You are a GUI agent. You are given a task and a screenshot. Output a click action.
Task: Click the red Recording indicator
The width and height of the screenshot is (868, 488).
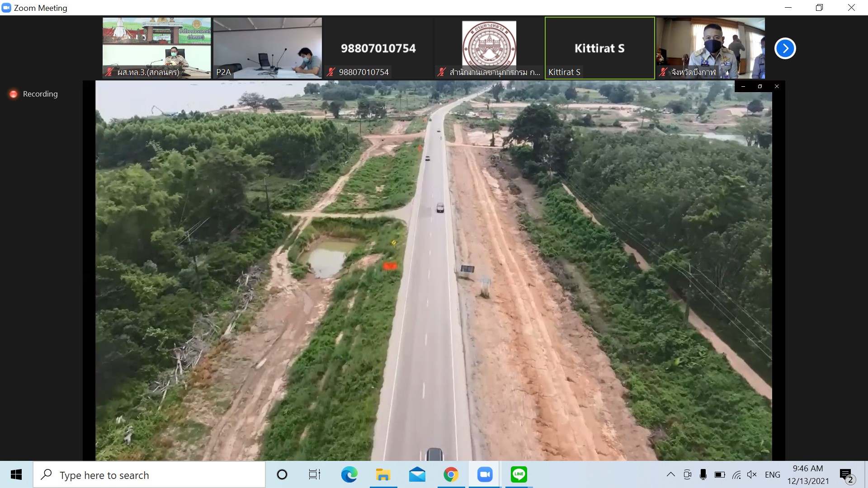[14, 94]
